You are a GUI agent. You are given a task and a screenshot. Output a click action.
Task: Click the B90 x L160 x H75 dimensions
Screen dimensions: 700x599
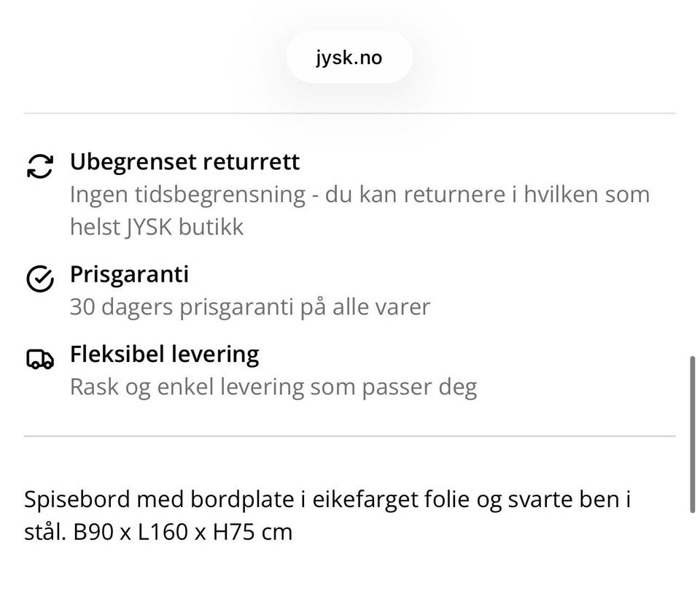tap(182, 531)
